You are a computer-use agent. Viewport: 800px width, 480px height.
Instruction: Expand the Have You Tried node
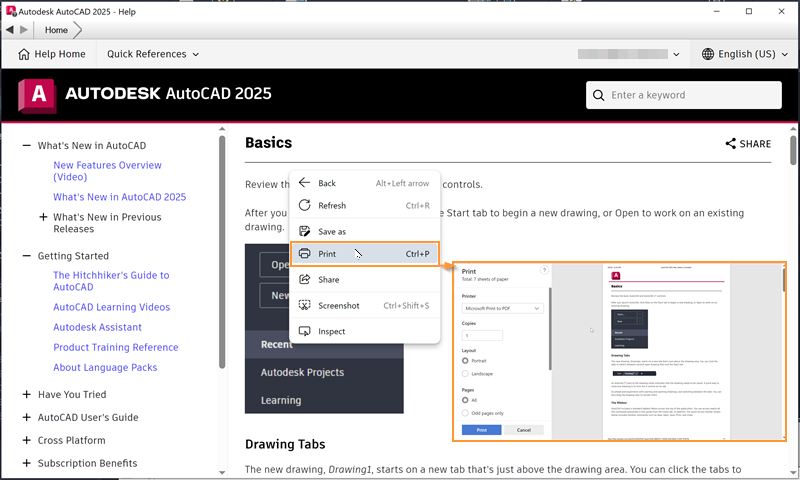click(x=27, y=394)
